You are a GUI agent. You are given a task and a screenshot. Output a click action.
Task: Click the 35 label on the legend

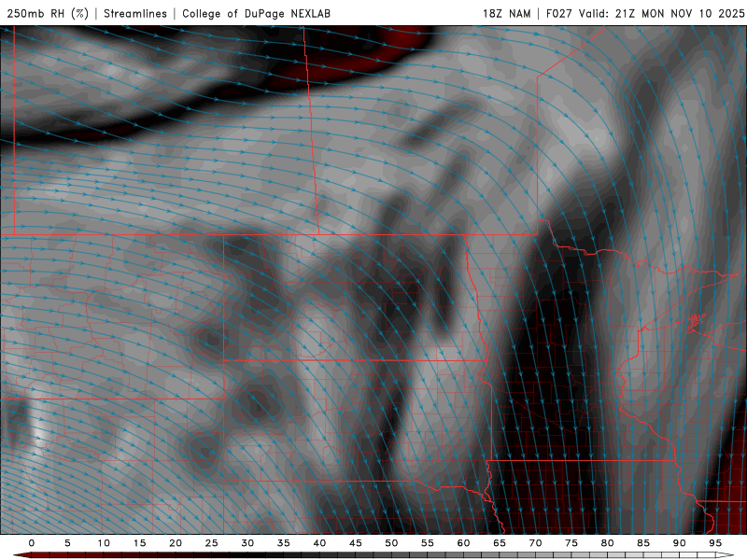coord(284,543)
